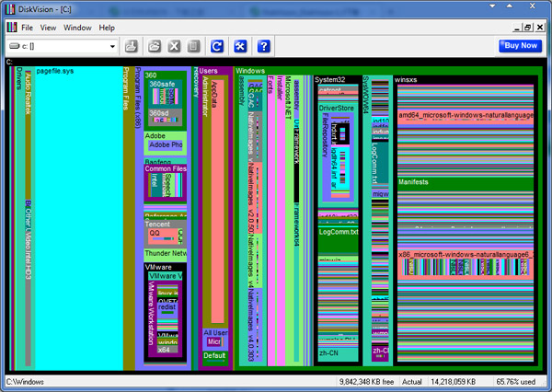Image resolution: width=552 pixels, height=392 pixels.
Task: Click the Delete X toolbar icon
Action: 173,46
